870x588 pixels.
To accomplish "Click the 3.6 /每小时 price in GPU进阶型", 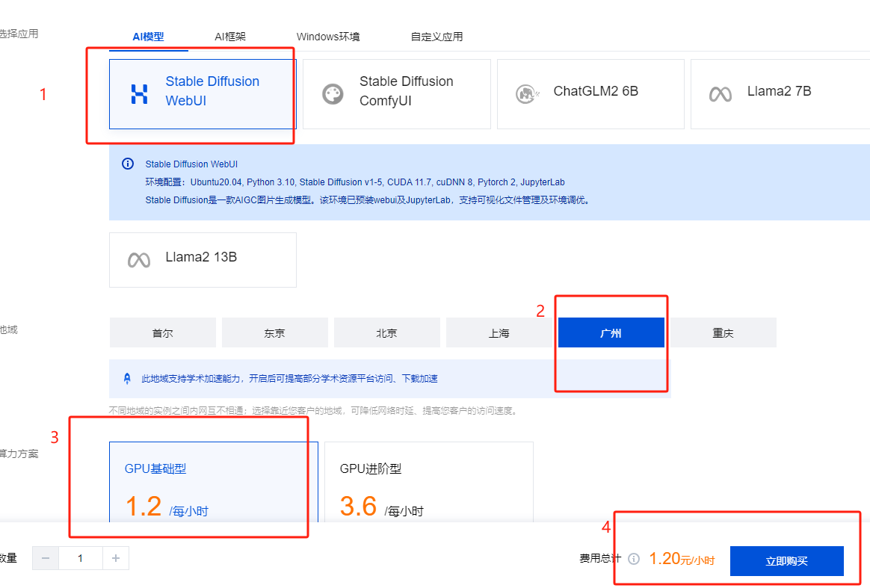I will click(382, 507).
